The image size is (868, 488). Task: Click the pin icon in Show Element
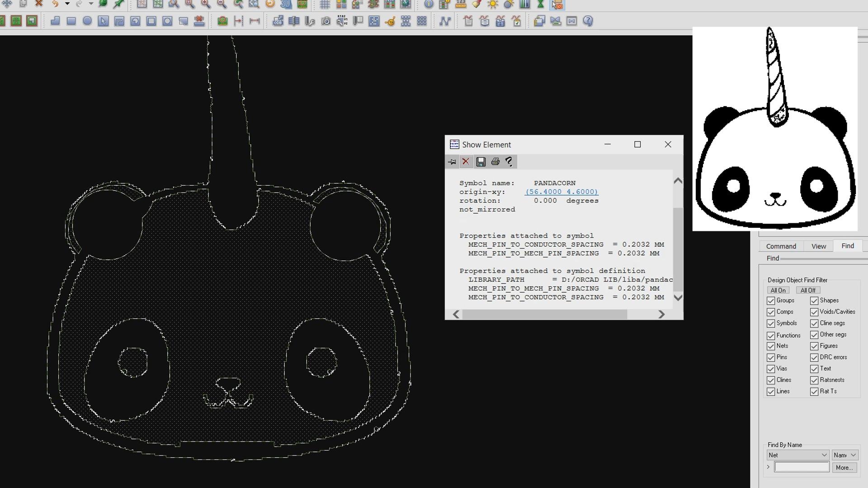pos(452,162)
